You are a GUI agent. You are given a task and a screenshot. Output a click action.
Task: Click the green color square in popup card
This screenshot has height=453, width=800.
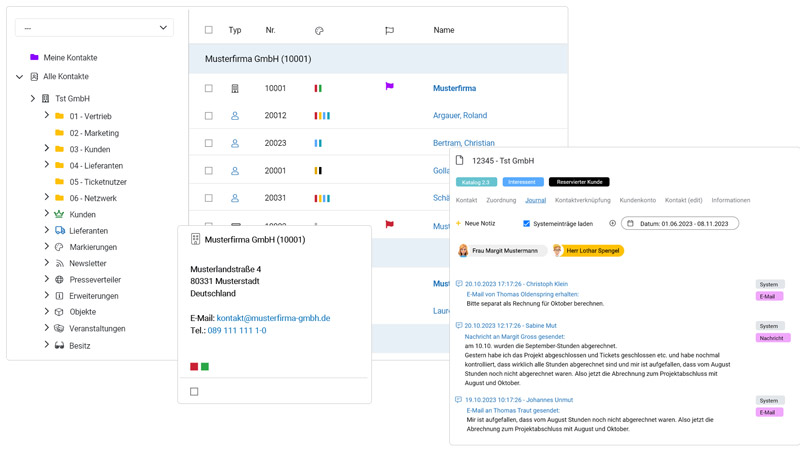tap(205, 366)
